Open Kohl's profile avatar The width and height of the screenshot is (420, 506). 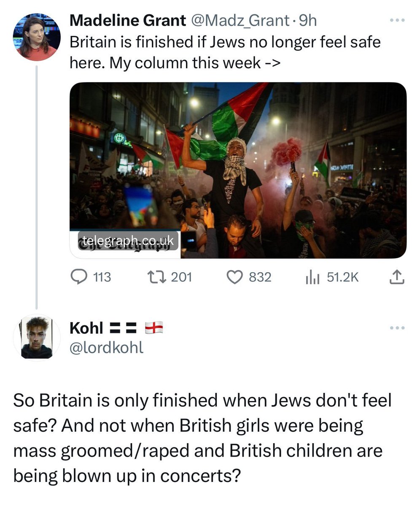[37, 338]
